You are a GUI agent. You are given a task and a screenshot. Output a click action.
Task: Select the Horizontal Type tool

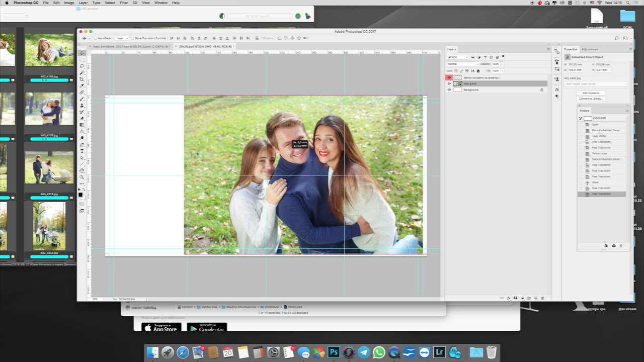(x=82, y=151)
